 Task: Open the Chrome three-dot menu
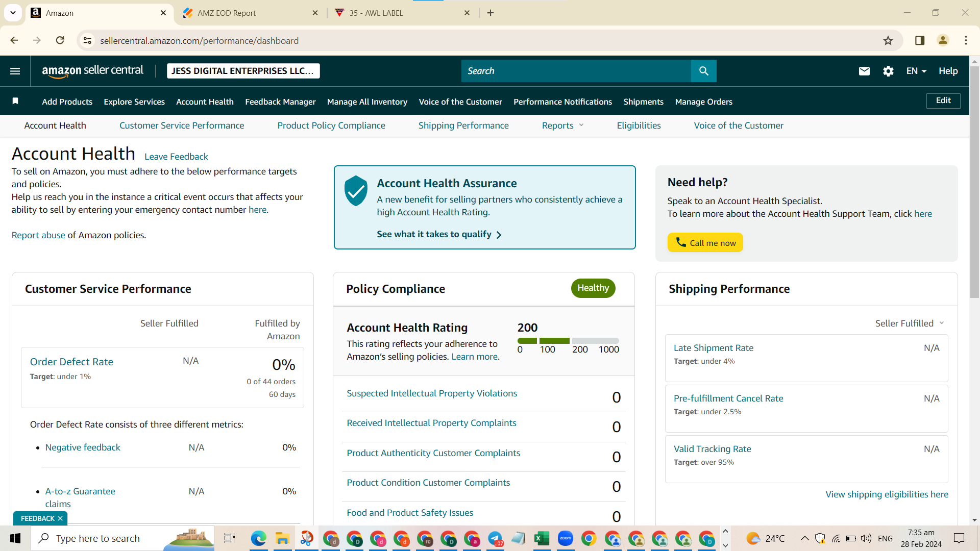tap(966, 40)
